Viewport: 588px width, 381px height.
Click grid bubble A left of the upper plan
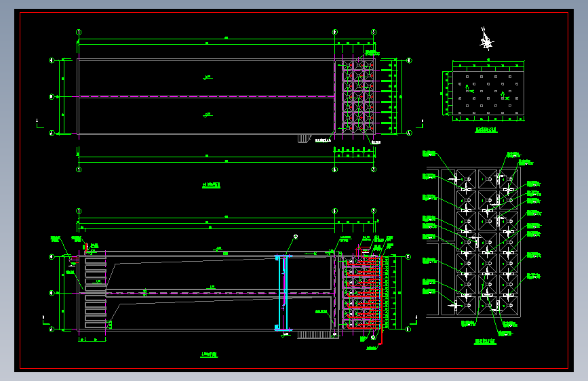[x=52, y=133]
